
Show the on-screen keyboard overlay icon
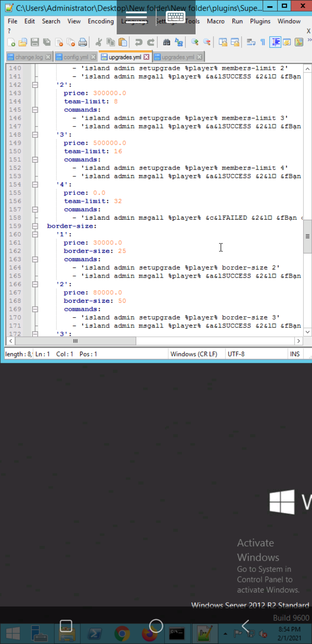coord(176,18)
